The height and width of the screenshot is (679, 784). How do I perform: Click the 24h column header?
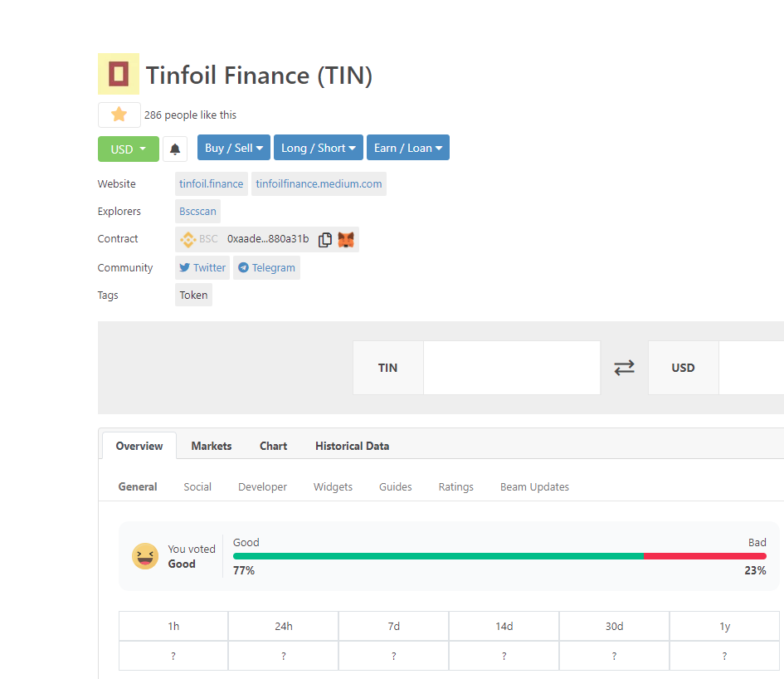click(284, 626)
